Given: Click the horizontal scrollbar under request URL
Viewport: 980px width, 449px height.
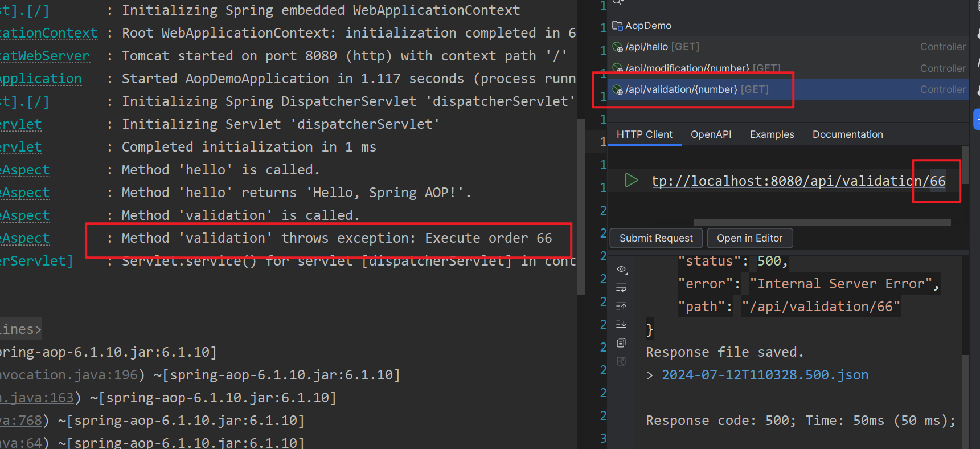Looking at the screenshot, I should click(x=822, y=222).
